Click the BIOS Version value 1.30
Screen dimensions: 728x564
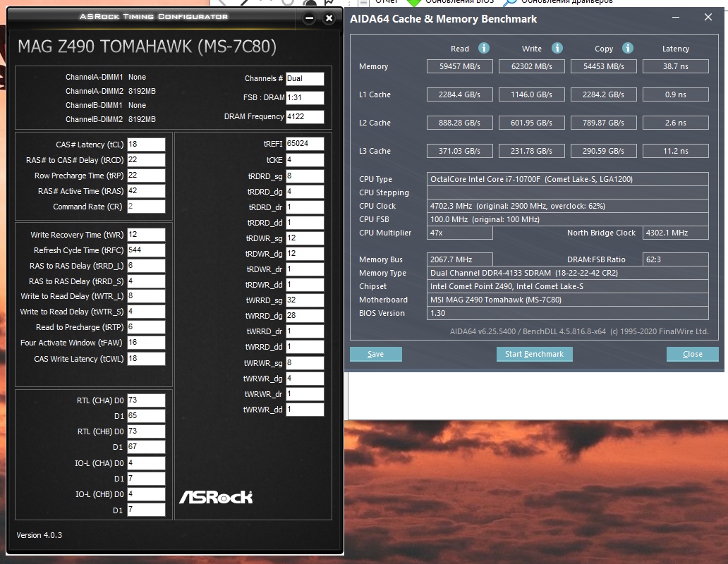click(567, 313)
